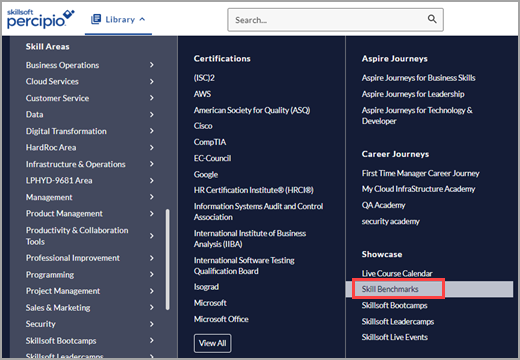Select Aspire Journeys for Leadership
This screenshot has width=520, height=360.
click(413, 94)
